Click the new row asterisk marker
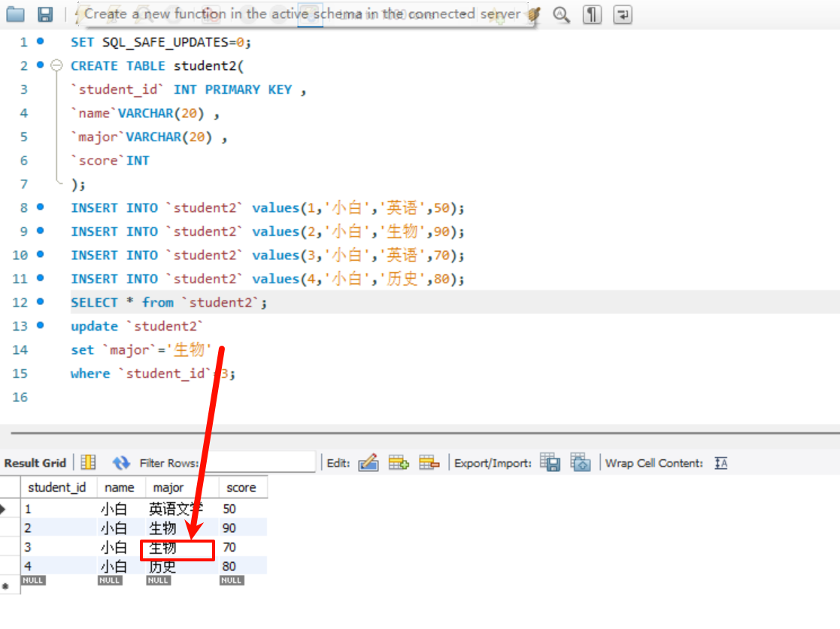The height and width of the screenshot is (629, 840). pos(5,586)
